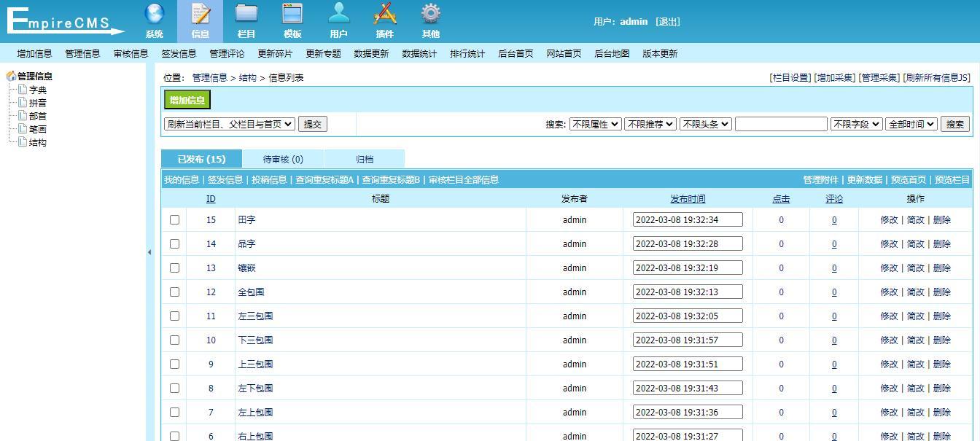The height and width of the screenshot is (441, 980).
Task: Check the checkbox for row 左三包围
Action: point(174,316)
